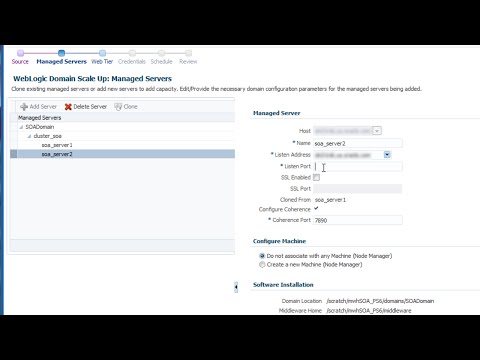Collapse the cluster_soa tree node

29,136
